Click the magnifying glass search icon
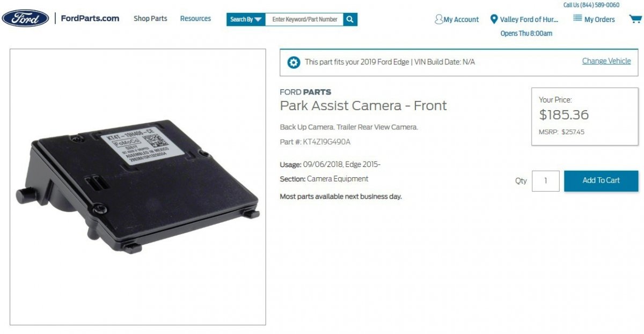The height and width of the screenshot is (334, 644). pyautogui.click(x=350, y=19)
